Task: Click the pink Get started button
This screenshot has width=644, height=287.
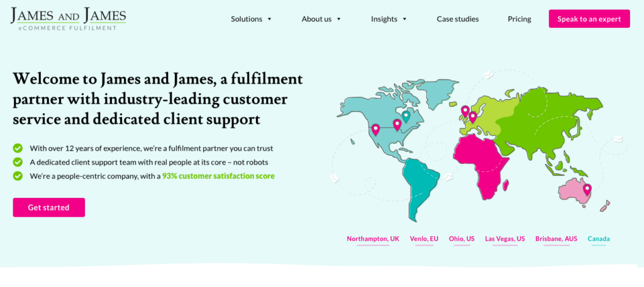Action: [48, 207]
